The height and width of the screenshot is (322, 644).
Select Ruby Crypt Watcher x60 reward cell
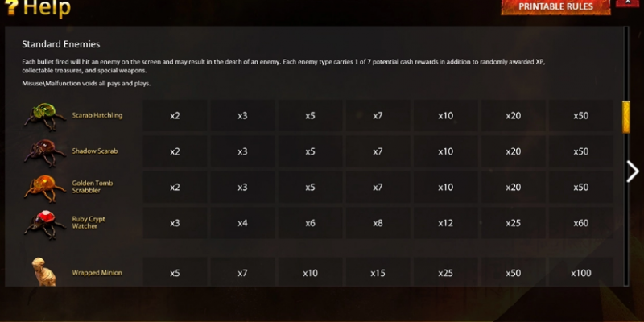580,223
